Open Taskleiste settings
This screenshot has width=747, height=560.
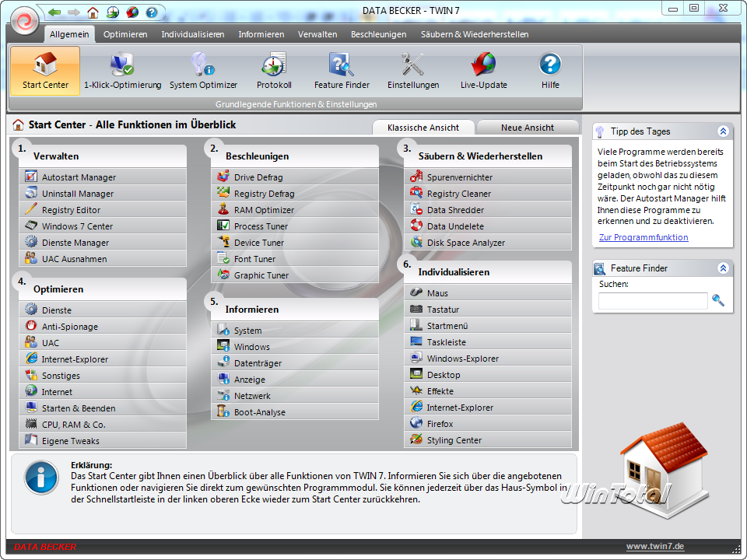tap(488, 342)
